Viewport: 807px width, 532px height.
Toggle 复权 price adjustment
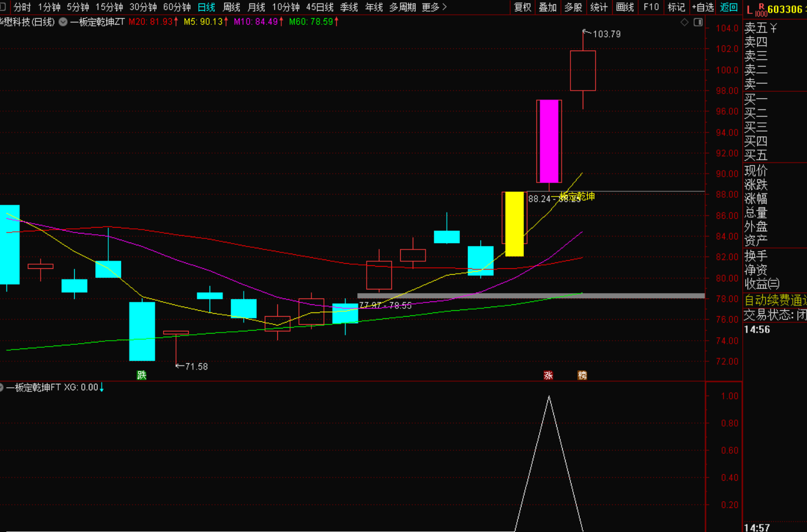(523, 7)
